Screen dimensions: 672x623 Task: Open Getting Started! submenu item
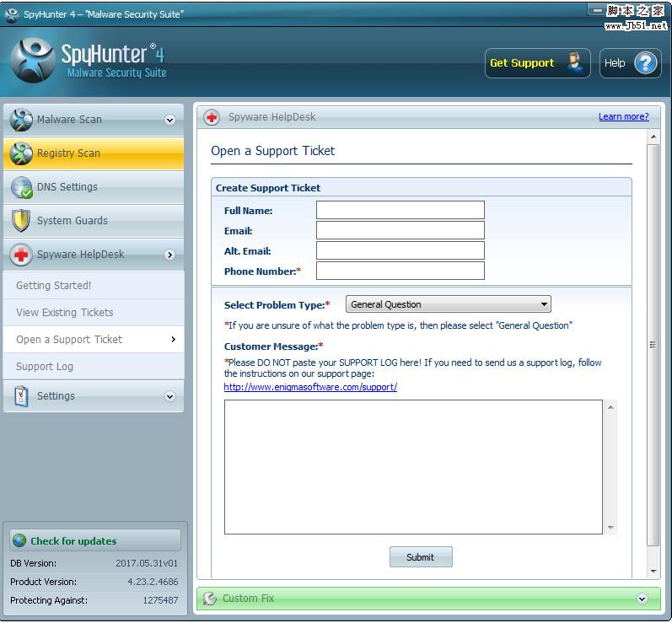[x=94, y=285]
